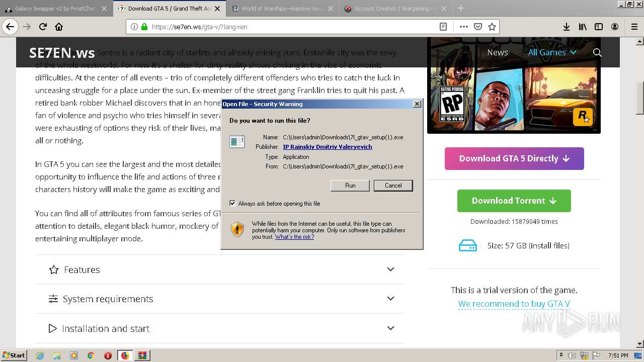This screenshot has width=644, height=362.
Task: Go back to previous page in Firefox
Action: click(10, 27)
